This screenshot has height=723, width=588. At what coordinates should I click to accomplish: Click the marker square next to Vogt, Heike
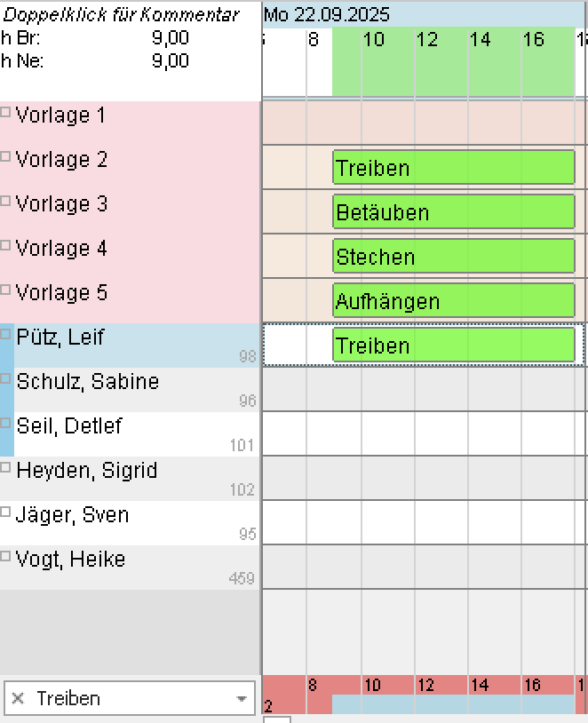click(5, 556)
